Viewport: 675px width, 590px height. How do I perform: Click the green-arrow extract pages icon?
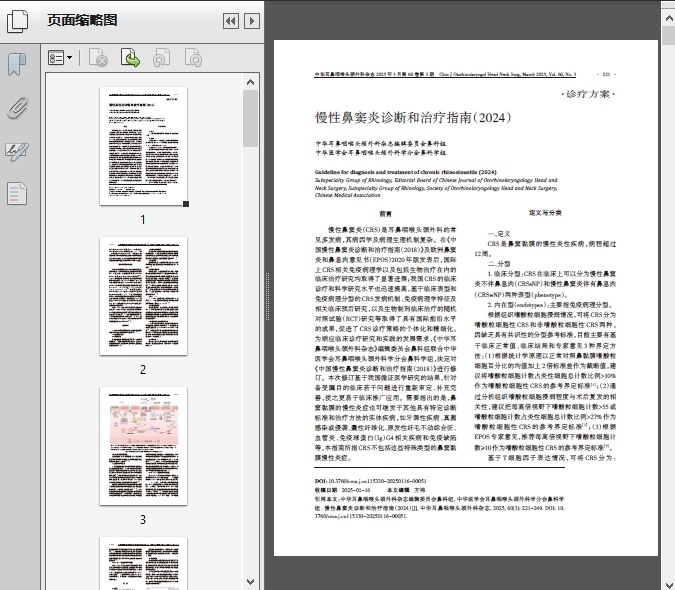coord(130,59)
